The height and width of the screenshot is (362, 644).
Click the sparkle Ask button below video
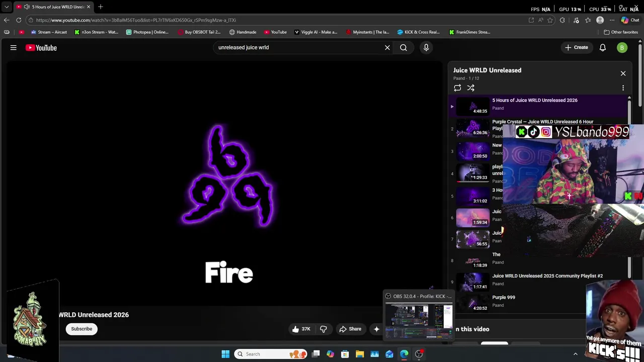pos(376,329)
